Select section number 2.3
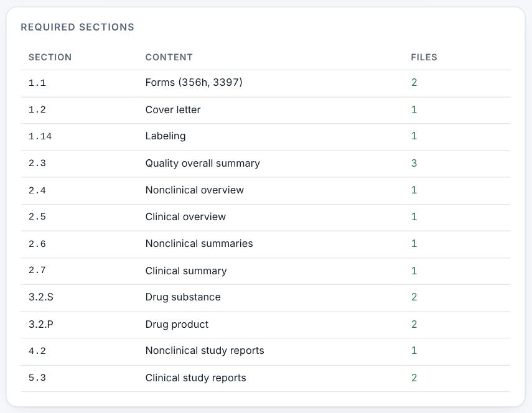Screen dimensions: 532x413 37,163
